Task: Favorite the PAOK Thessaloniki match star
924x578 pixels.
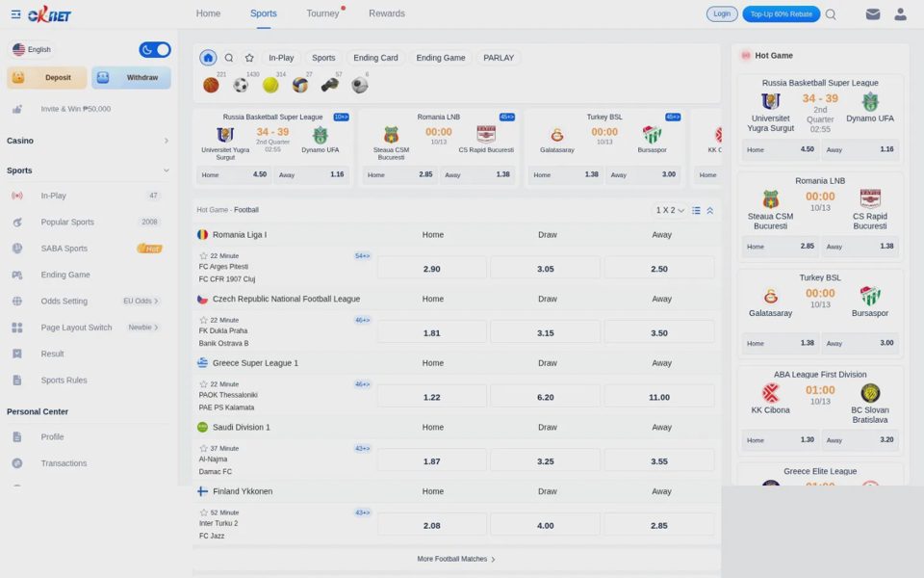Action: [203, 384]
